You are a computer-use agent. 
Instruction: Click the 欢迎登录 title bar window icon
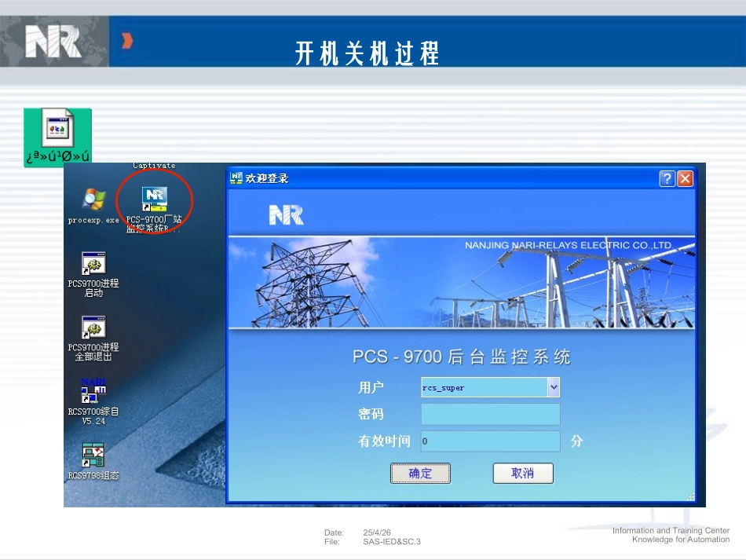pyautogui.click(x=236, y=178)
